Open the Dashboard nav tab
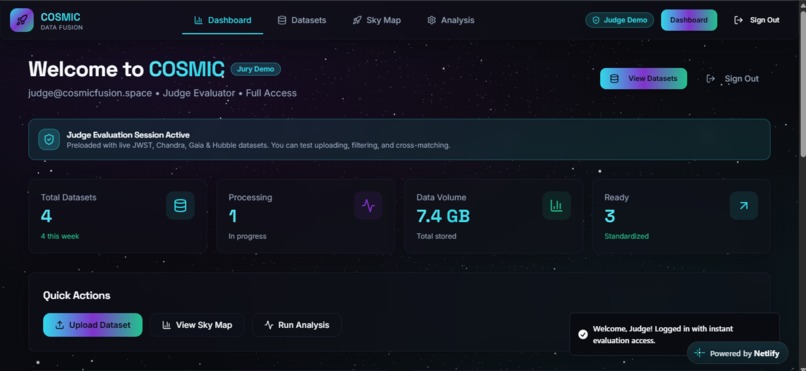The height and width of the screenshot is (371, 806). 223,21
